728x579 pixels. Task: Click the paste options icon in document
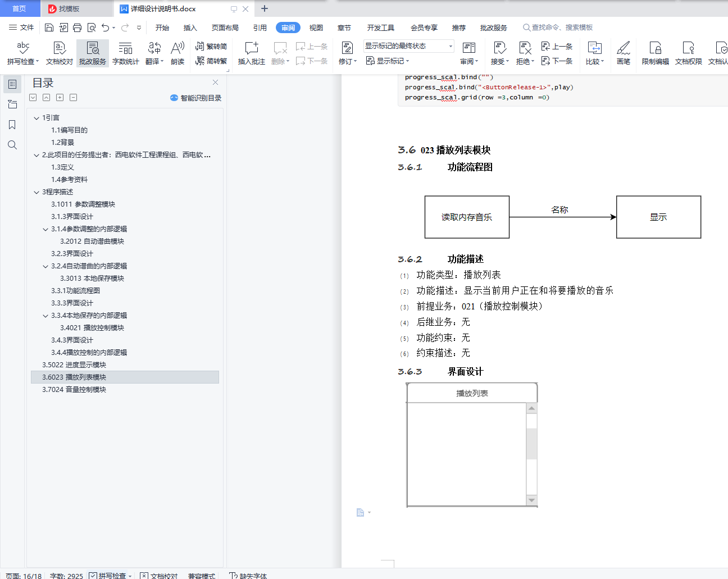[361, 512]
